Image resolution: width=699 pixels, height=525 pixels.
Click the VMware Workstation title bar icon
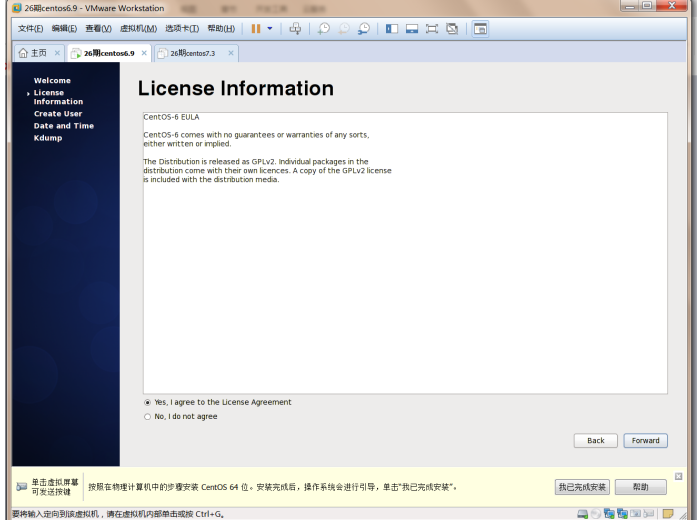(x=17, y=8)
